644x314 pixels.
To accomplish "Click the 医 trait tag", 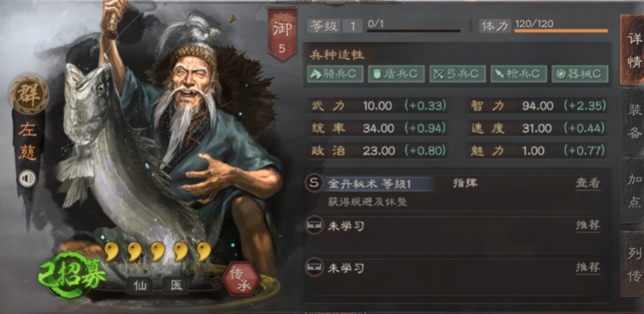I will pos(175,286).
